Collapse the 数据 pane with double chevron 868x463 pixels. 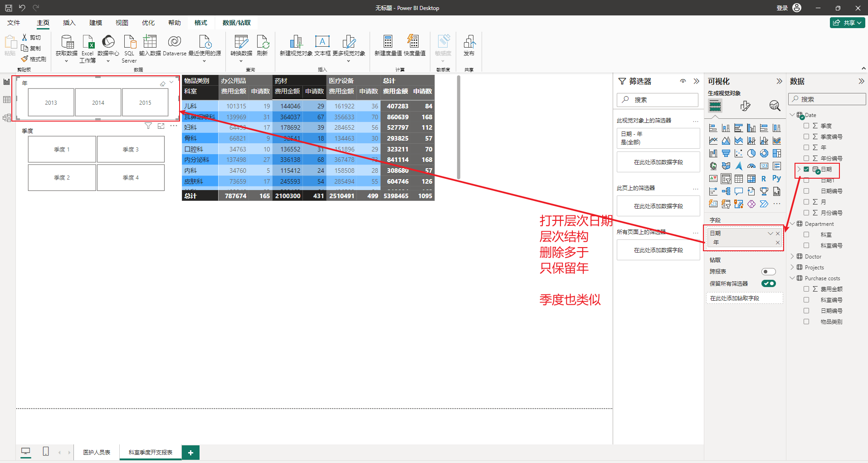tap(861, 81)
